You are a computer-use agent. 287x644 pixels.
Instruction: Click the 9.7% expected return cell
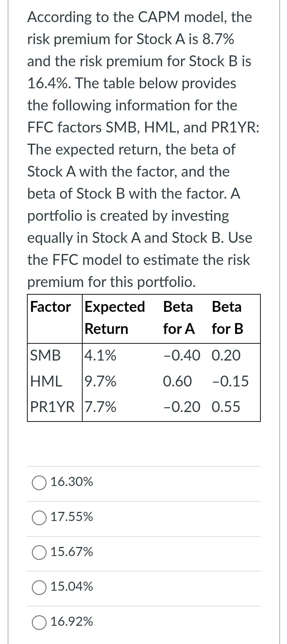100,382
